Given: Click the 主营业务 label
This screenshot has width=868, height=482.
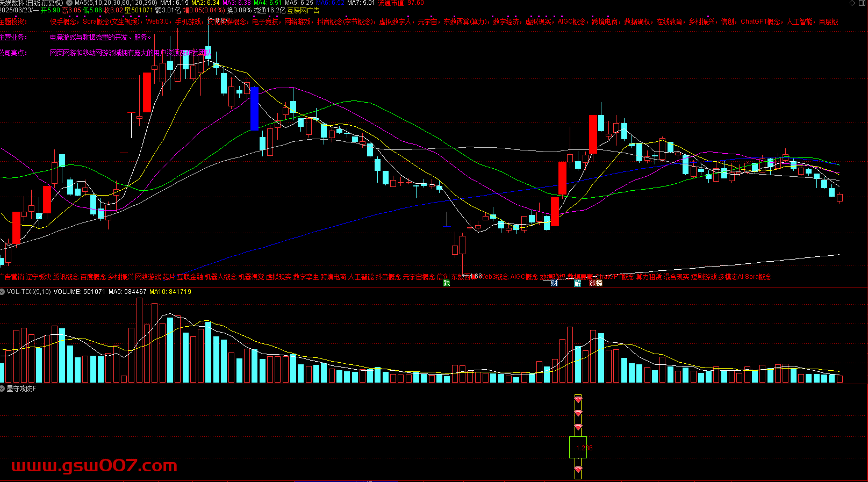Looking at the screenshot, I should 13,38.
